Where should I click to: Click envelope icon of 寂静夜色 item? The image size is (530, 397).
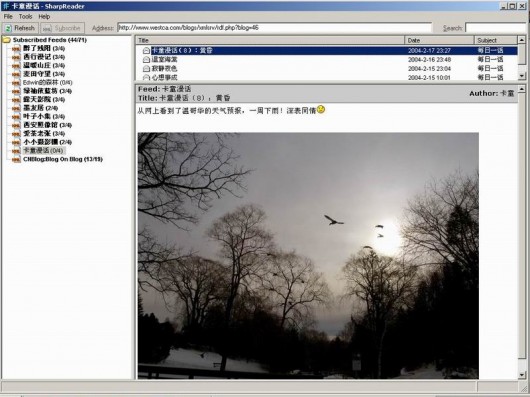(146, 69)
